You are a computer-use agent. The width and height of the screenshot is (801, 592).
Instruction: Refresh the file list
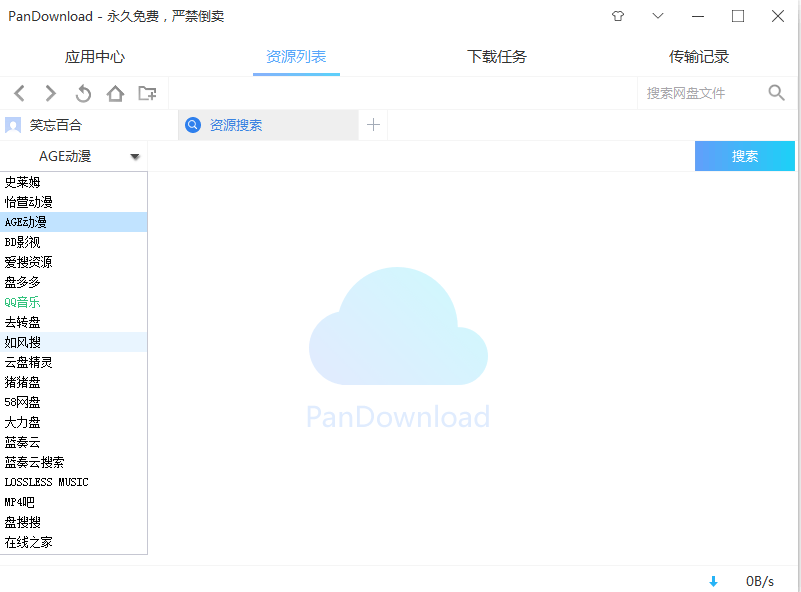click(x=83, y=93)
